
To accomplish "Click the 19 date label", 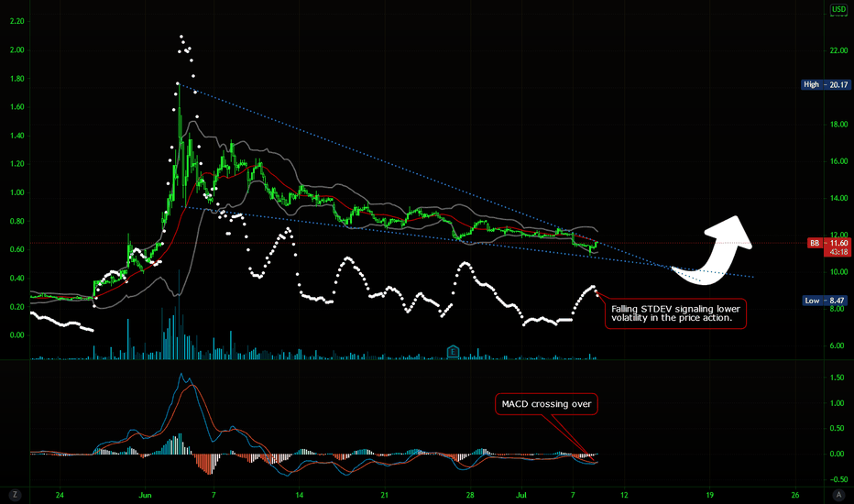I will pyautogui.click(x=709, y=495).
